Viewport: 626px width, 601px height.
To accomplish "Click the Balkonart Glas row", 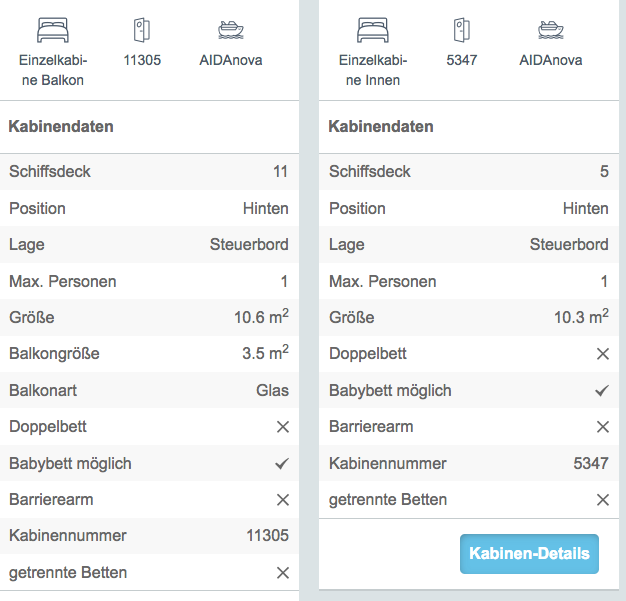I will pos(149,390).
